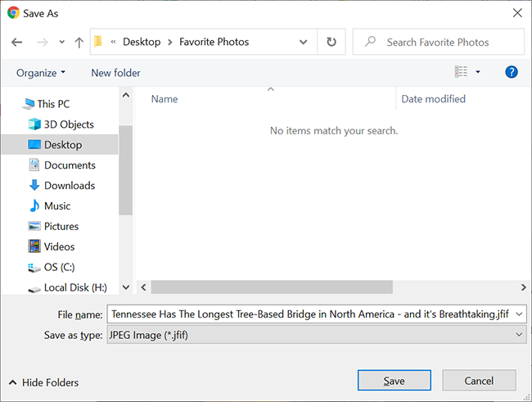Click New folder in the toolbar
This screenshot has width=532, height=402.
(x=115, y=73)
